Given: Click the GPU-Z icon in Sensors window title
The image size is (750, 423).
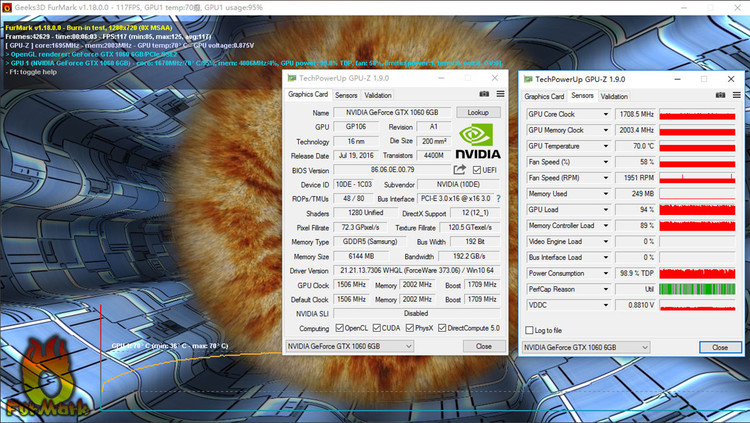Looking at the screenshot, I should click(x=528, y=79).
